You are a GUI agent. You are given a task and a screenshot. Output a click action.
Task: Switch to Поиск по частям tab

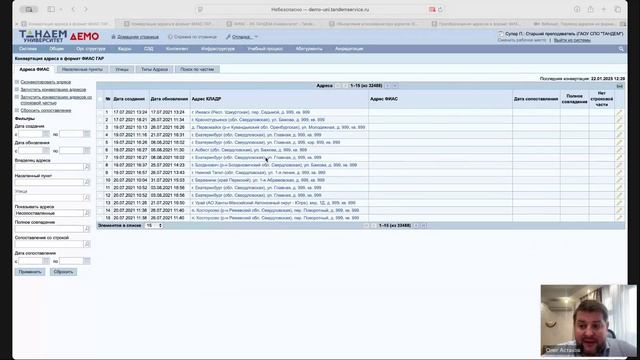pos(197,69)
